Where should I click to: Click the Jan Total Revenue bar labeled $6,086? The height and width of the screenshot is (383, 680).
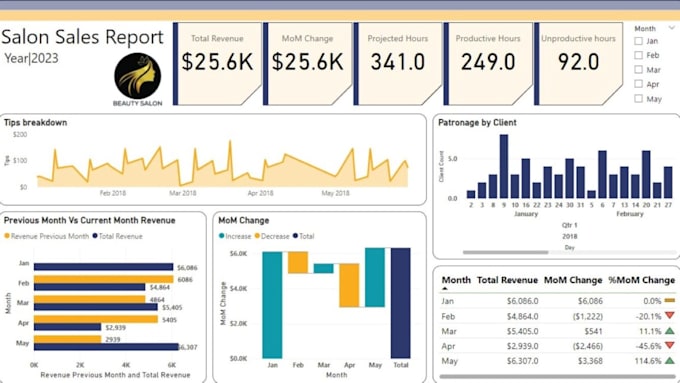pyautogui.click(x=103, y=267)
